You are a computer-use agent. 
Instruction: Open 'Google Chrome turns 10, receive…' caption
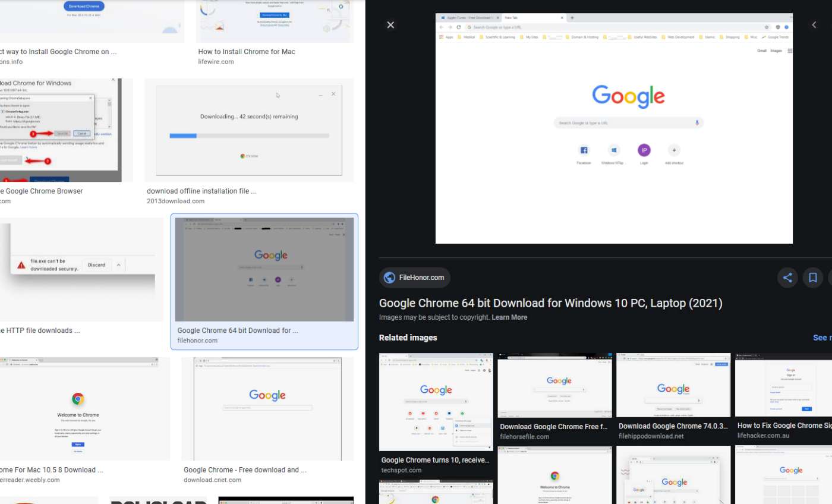tap(435, 460)
